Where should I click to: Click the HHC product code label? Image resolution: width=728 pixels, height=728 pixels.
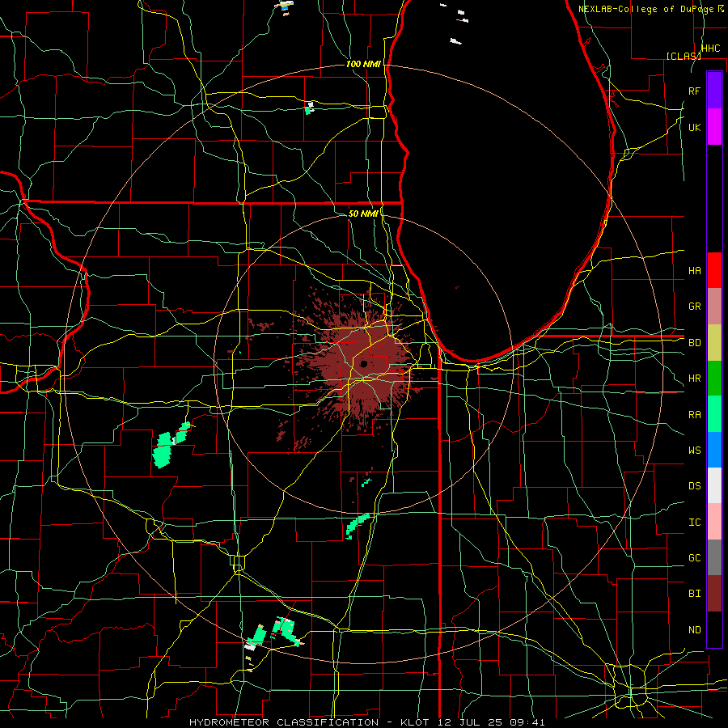[710, 49]
